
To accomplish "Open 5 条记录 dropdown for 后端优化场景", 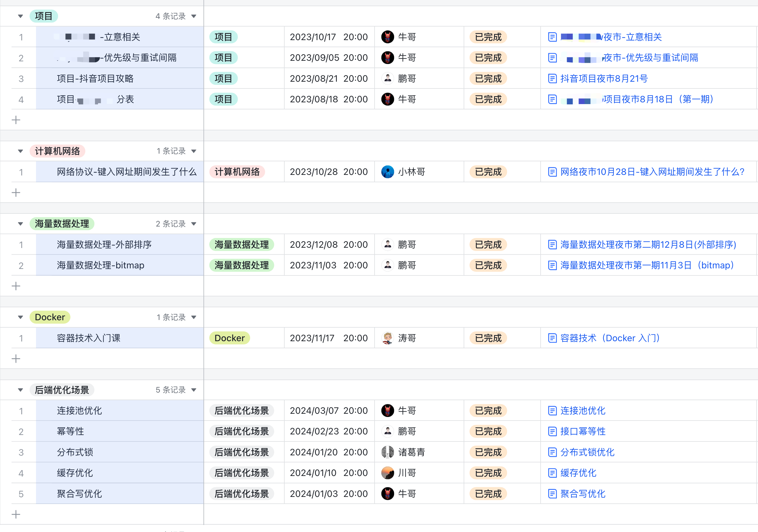I will pos(194,390).
